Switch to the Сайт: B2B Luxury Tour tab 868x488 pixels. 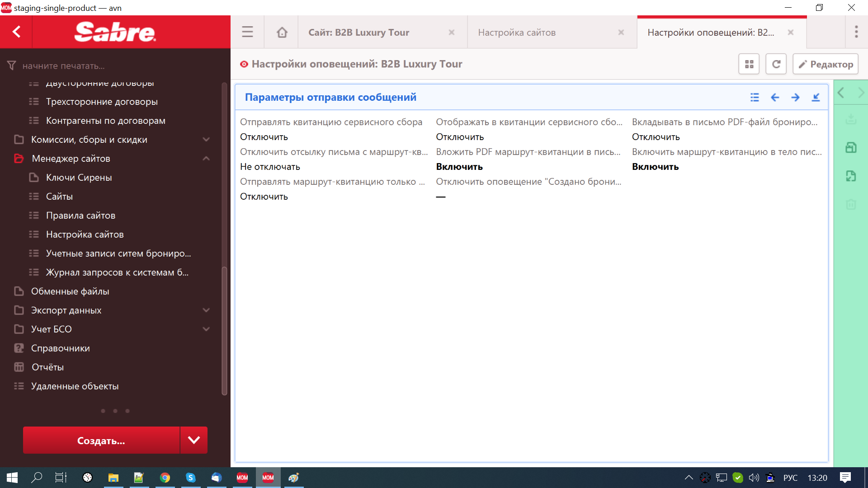click(x=359, y=33)
